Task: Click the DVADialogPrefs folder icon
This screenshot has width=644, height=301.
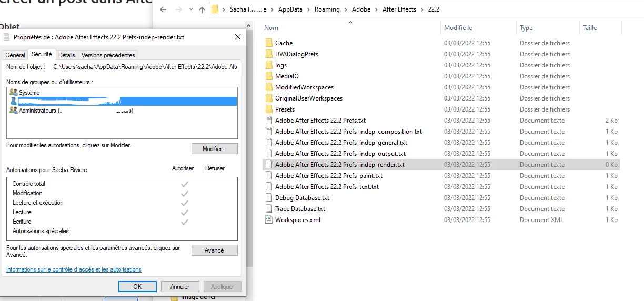Action: click(x=269, y=54)
